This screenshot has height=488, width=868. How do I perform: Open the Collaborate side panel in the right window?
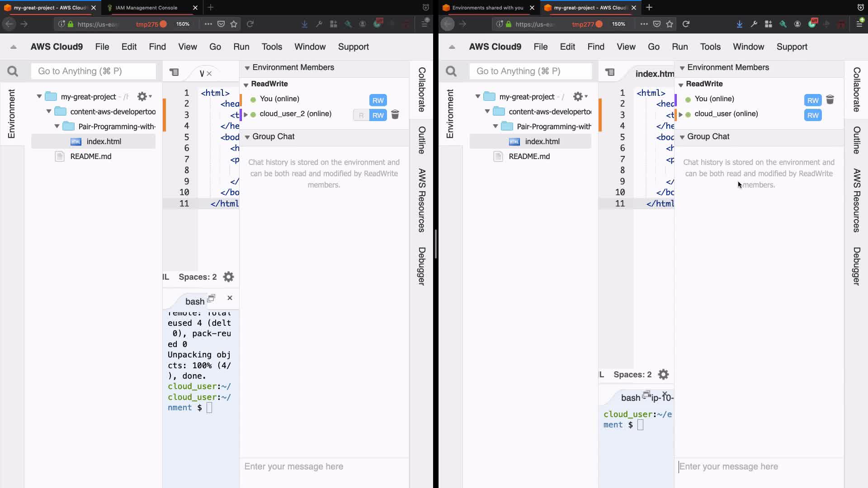pos(856,89)
